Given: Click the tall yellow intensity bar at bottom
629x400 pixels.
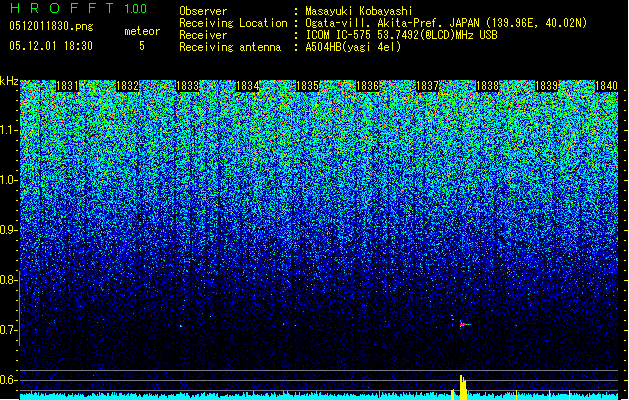Looking at the screenshot, I should pos(463,387).
